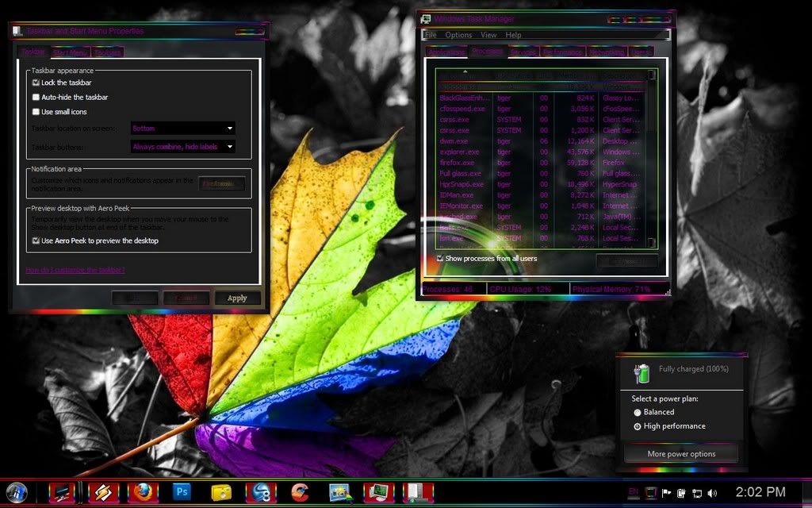Screen dimensions: 812x508
Task: Open Firefox from the taskbar
Action: [x=143, y=492]
